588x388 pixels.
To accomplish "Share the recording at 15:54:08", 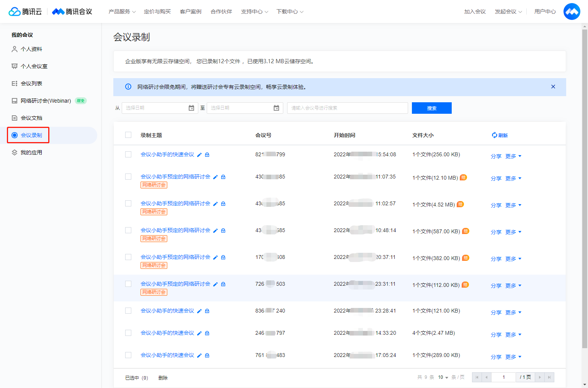I will [x=496, y=156].
